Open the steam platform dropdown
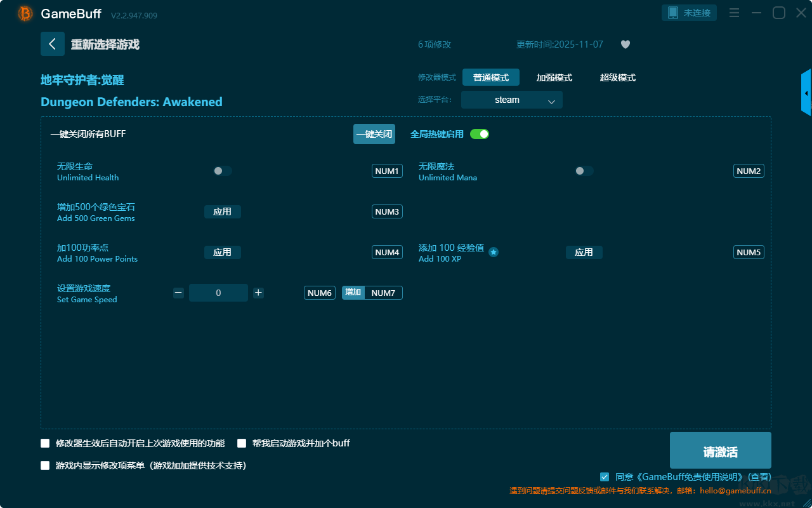812x508 pixels. click(x=512, y=100)
